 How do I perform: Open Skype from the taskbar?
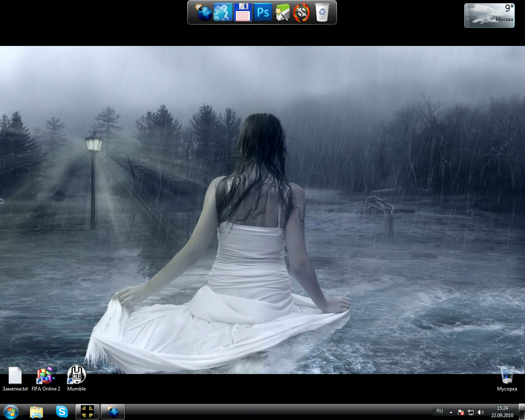(x=62, y=411)
